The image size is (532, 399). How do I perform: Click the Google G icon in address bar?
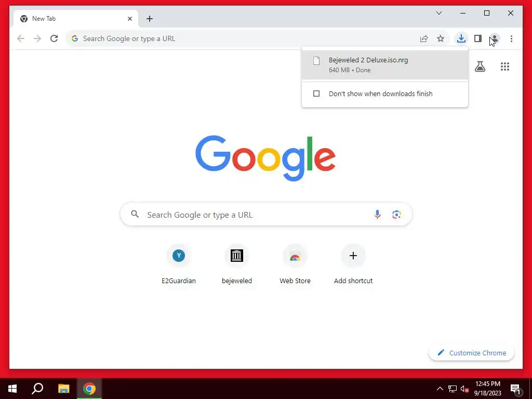tap(75, 38)
